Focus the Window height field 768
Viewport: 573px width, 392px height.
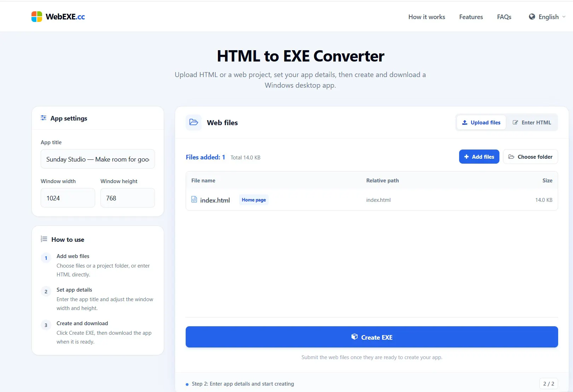click(127, 198)
